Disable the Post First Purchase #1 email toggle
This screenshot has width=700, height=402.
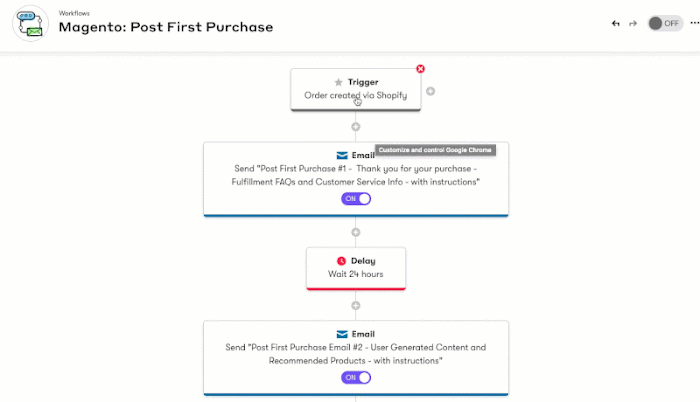click(x=356, y=199)
